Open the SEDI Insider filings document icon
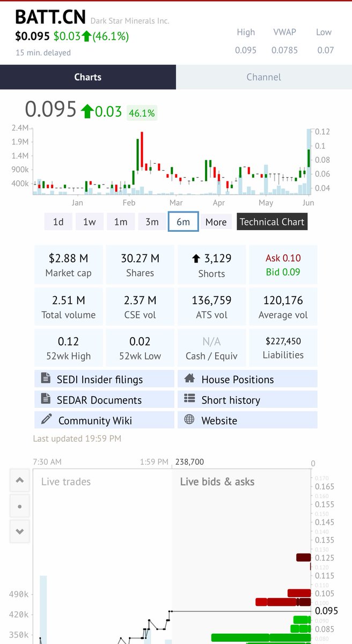The width and height of the screenshot is (352, 644). (46, 378)
